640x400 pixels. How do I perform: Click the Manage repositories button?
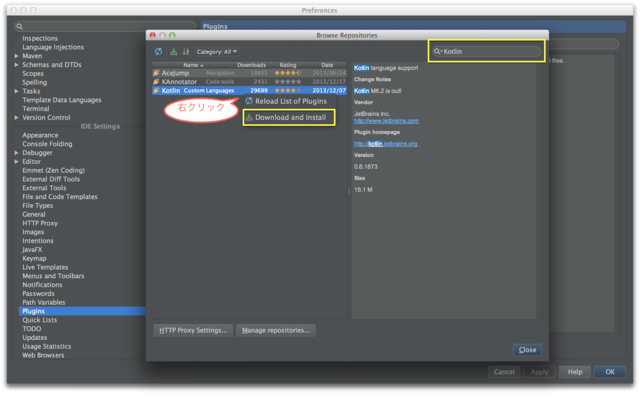(x=276, y=330)
